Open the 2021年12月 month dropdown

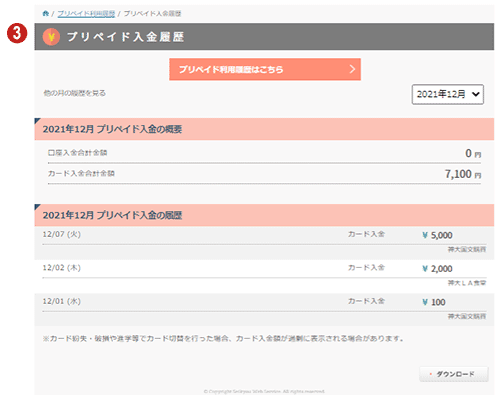pos(448,94)
